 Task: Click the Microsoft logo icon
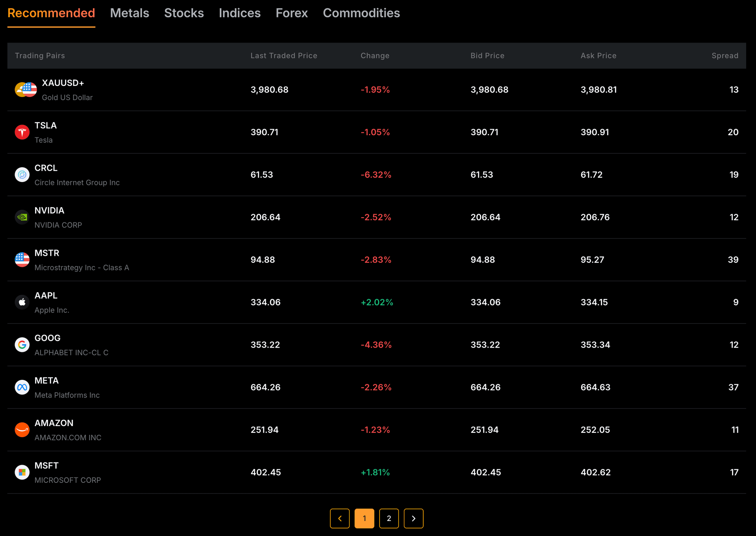coord(22,472)
